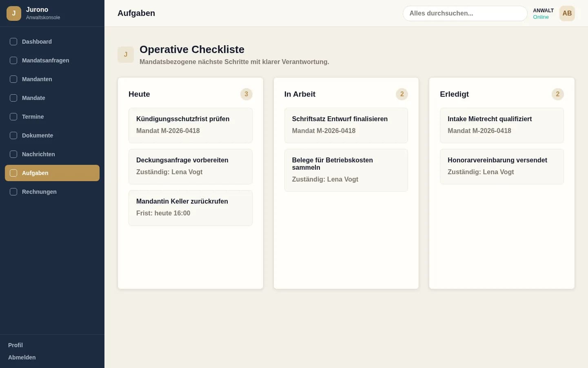588x368 pixels.
Task: Select the active Aufgaben menu item
Action: (52, 173)
